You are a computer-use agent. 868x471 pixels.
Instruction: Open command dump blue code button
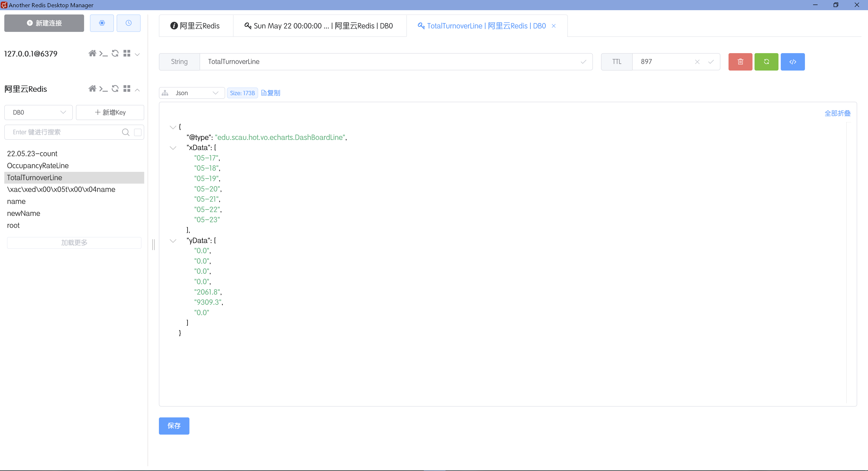pos(793,62)
